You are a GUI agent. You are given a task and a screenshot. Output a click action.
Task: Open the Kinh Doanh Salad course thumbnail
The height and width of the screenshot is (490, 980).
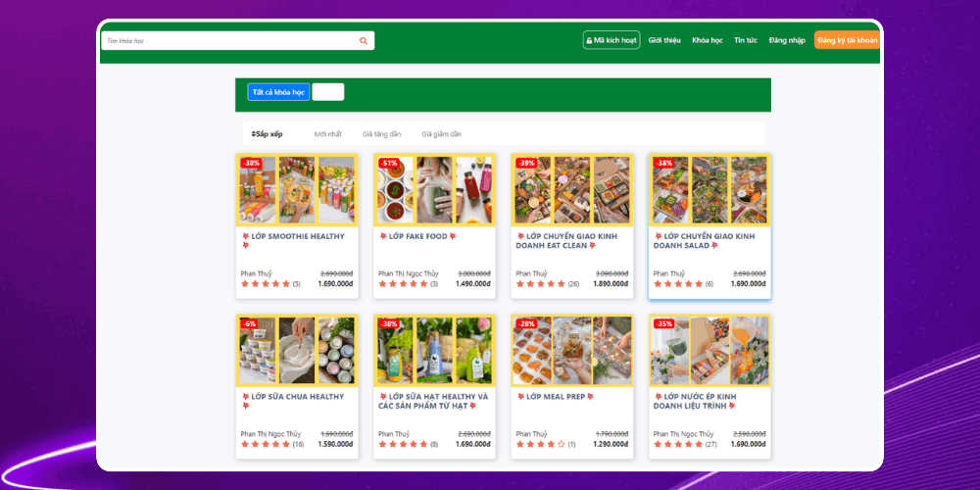[710, 190]
